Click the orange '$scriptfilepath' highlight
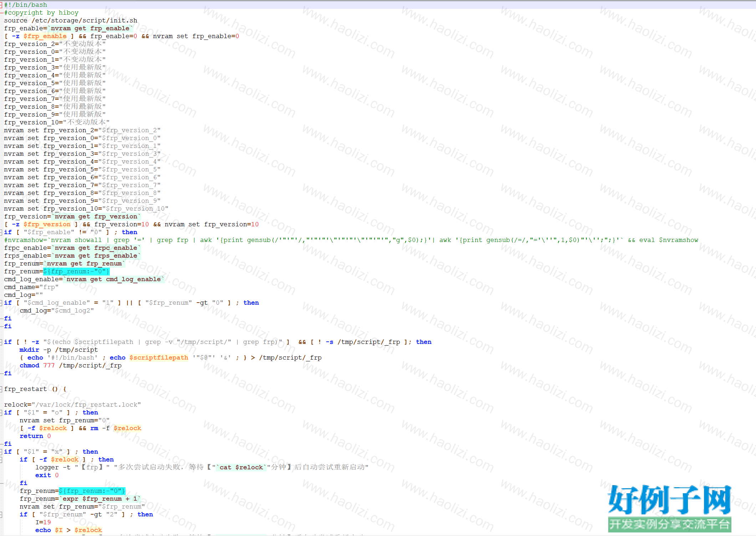 pos(159,357)
